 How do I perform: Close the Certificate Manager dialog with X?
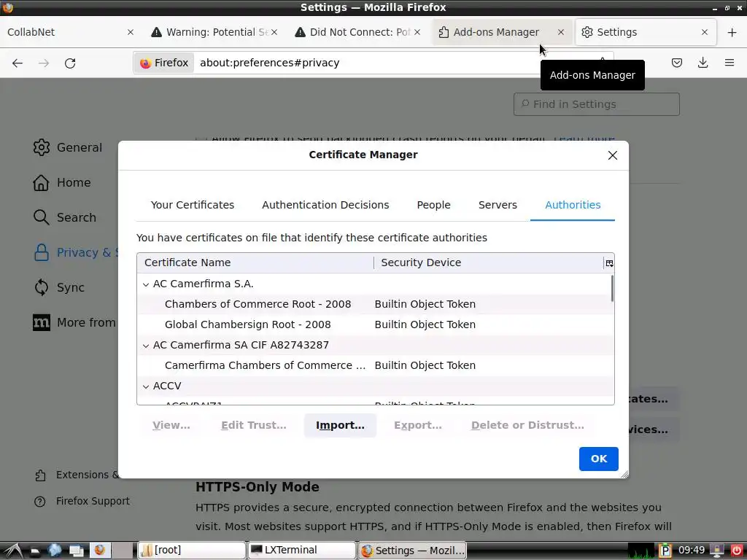(612, 155)
